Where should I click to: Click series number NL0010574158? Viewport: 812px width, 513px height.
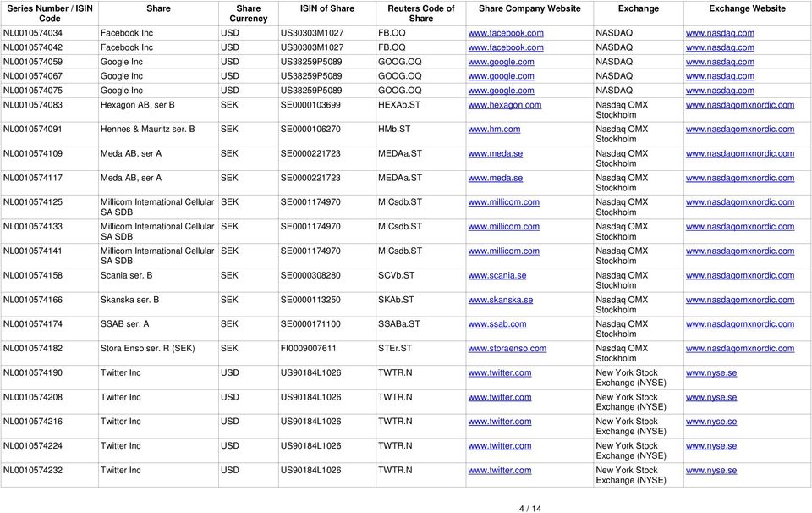(x=33, y=276)
